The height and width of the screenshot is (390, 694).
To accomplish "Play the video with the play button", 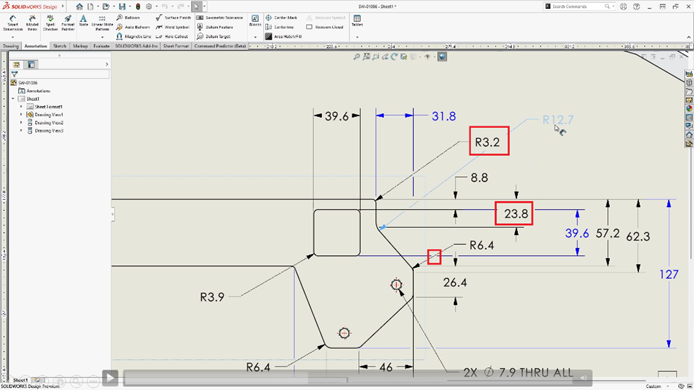I will pos(110,378).
